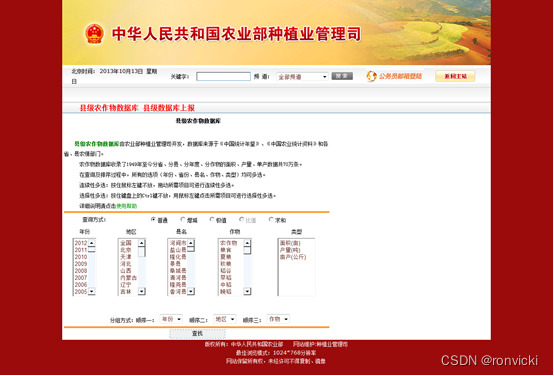Select year 2010 in 年份 list

(x=81, y=257)
